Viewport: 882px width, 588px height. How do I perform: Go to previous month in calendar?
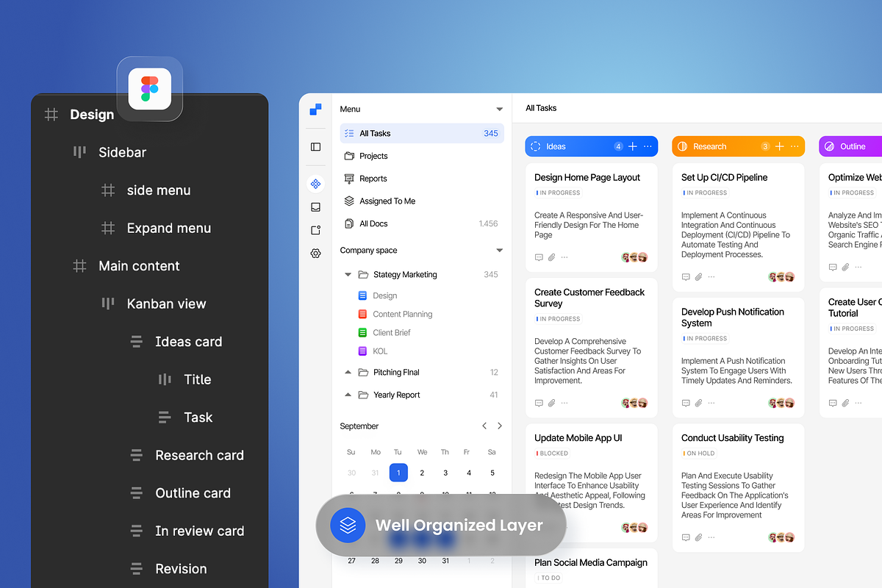tap(484, 426)
